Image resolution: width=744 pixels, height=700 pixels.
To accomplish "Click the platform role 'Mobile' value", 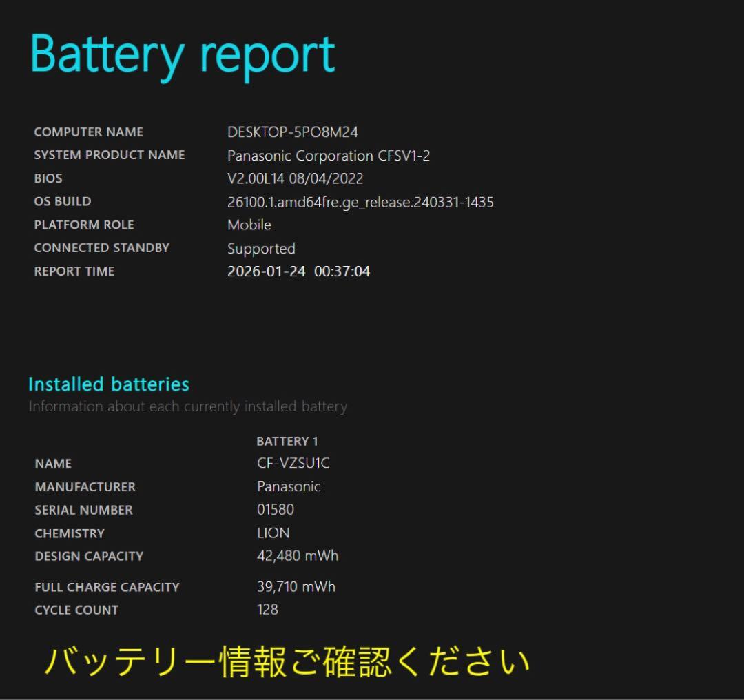I will point(249,225).
